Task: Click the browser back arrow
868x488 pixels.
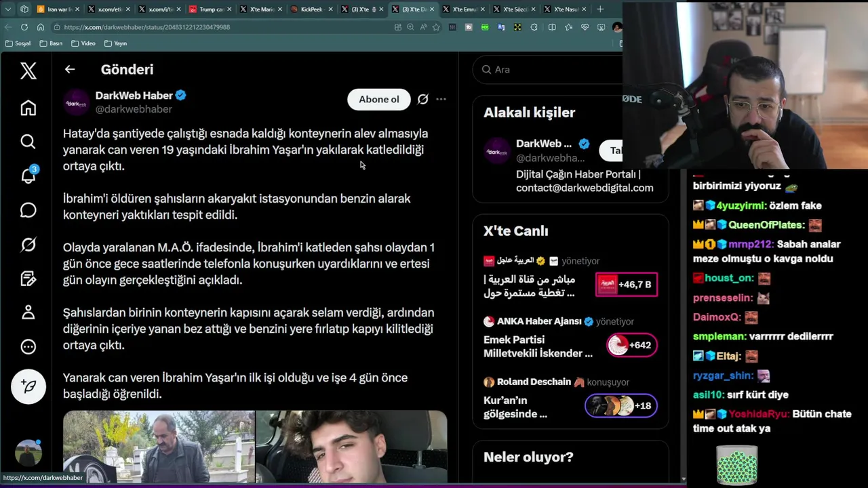Action: [x=8, y=27]
